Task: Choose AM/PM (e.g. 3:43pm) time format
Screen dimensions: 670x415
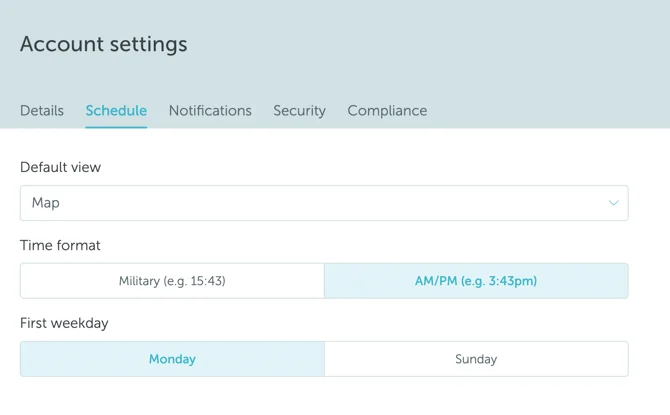Action: 476,281
